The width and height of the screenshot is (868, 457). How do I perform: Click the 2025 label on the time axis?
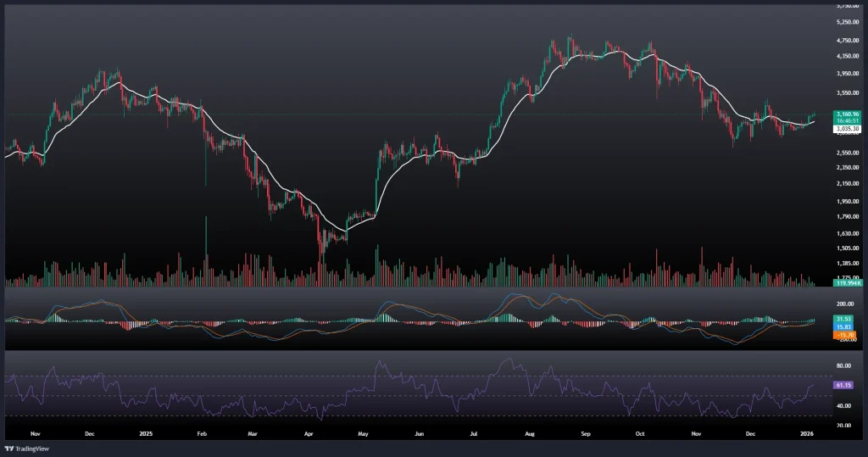(145, 433)
